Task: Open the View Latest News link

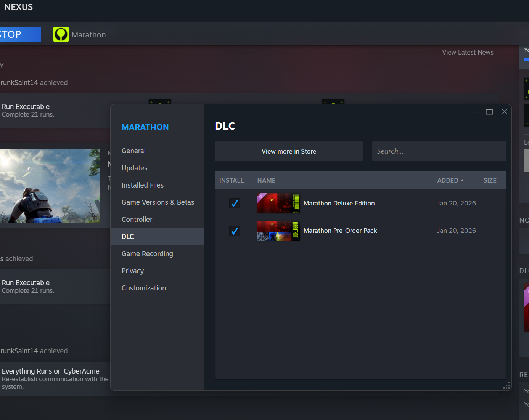Action: (x=468, y=52)
